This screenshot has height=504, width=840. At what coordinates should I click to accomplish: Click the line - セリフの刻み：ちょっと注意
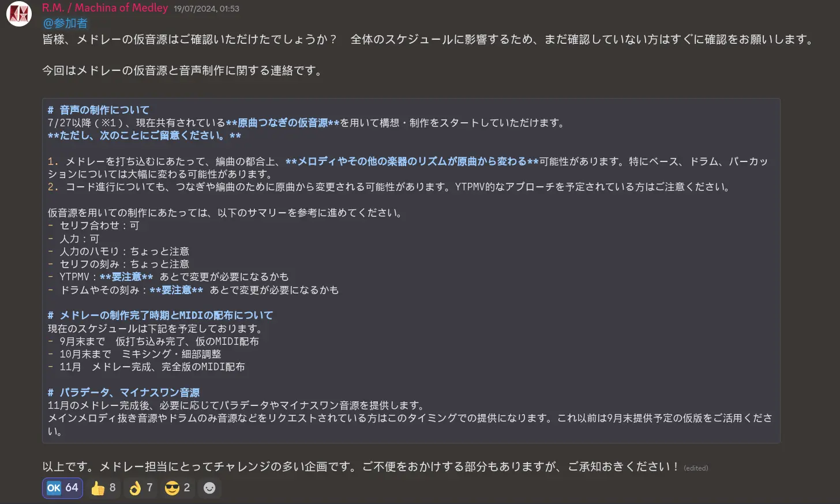pyautogui.click(x=118, y=264)
